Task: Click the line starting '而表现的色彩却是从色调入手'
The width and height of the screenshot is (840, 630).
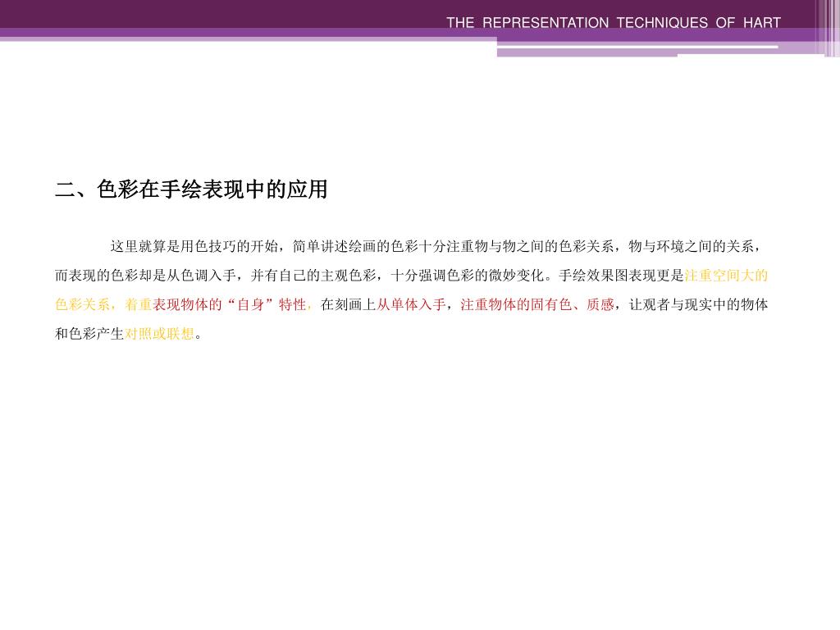Action: 412,276
